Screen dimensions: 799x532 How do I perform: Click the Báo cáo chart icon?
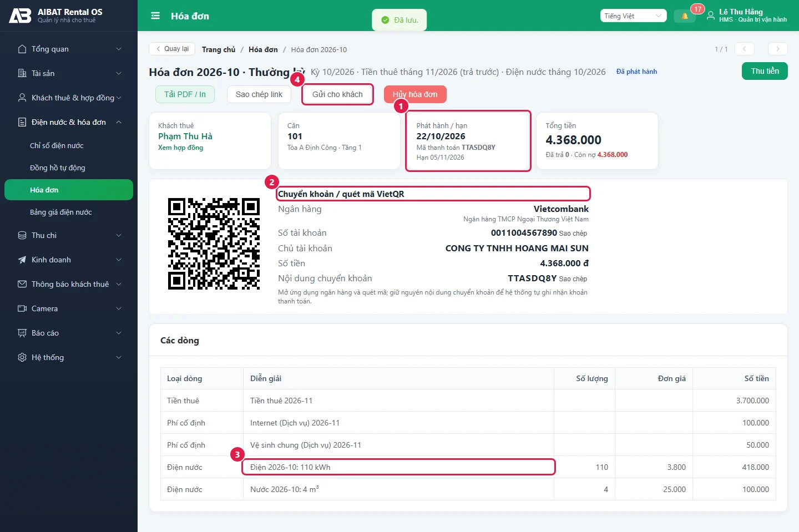coord(22,333)
